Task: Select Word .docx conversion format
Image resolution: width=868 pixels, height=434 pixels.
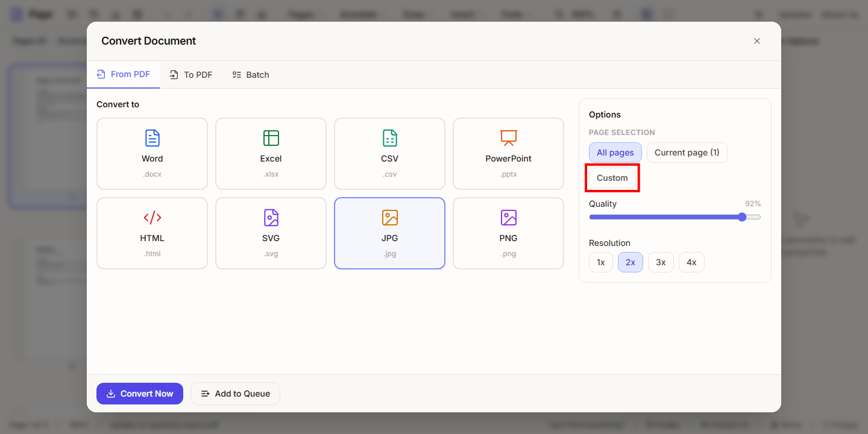Action: (152, 154)
